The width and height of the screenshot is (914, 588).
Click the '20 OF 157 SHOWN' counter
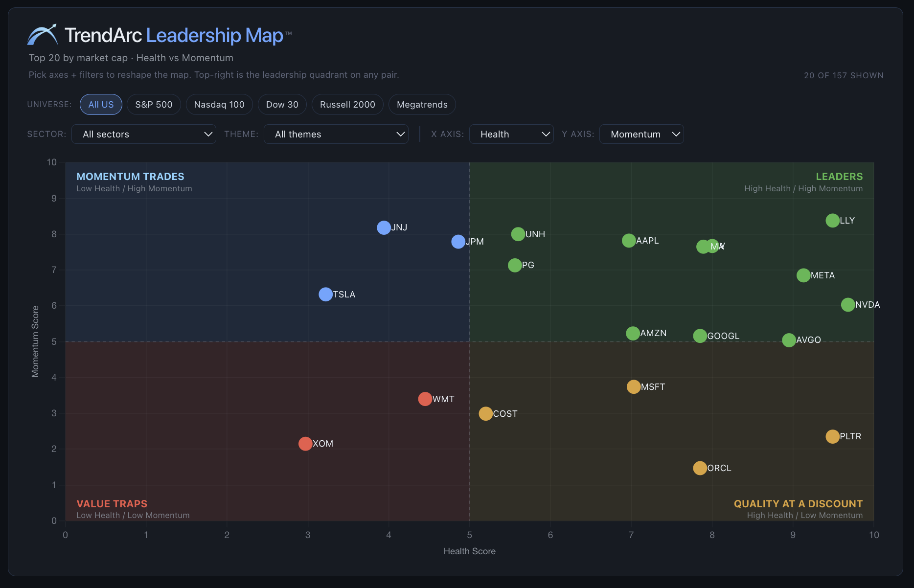click(844, 75)
